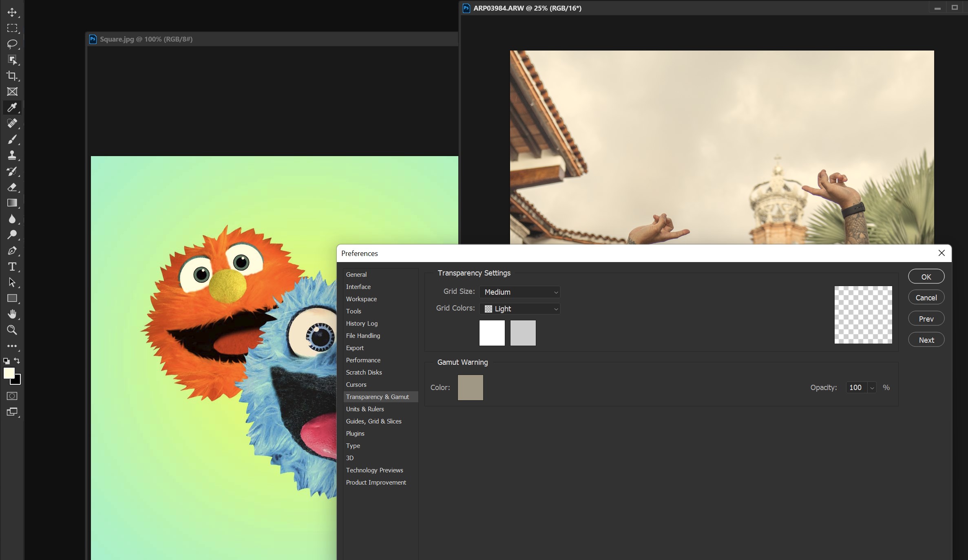
Task: Open the Opacity percentage dropdown
Action: [x=871, y=388]
